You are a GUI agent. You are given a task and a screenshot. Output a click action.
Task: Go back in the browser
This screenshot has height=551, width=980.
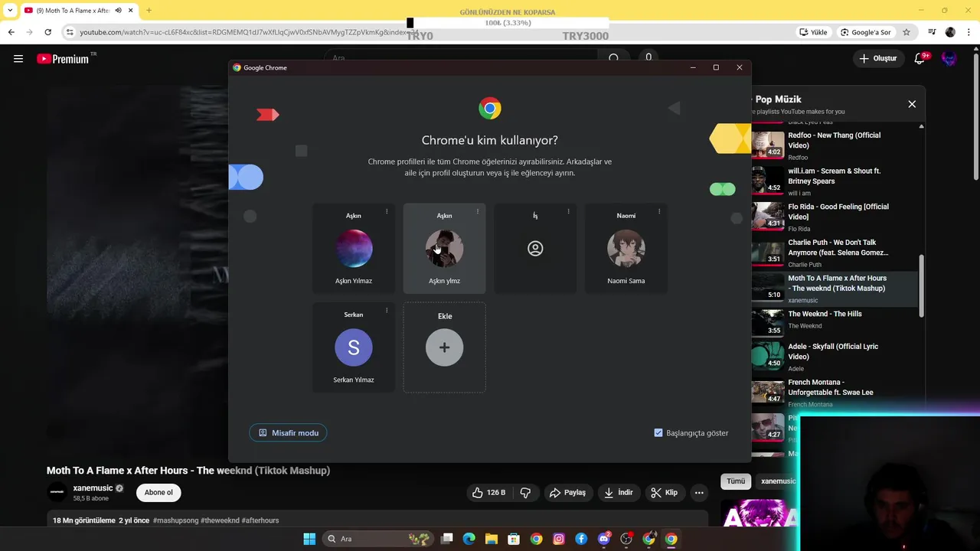click(11, 32)
